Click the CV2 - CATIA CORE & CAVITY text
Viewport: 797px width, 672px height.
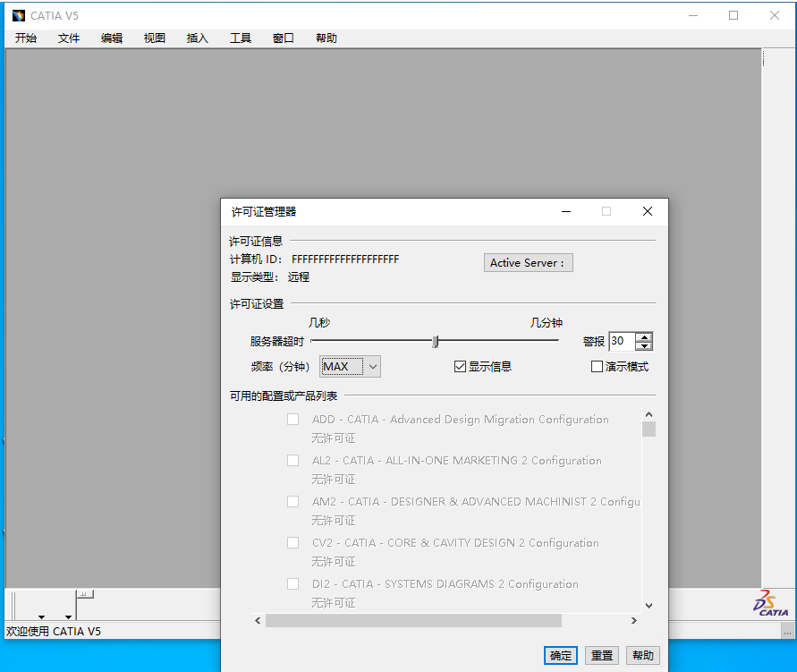click(455, 543)
